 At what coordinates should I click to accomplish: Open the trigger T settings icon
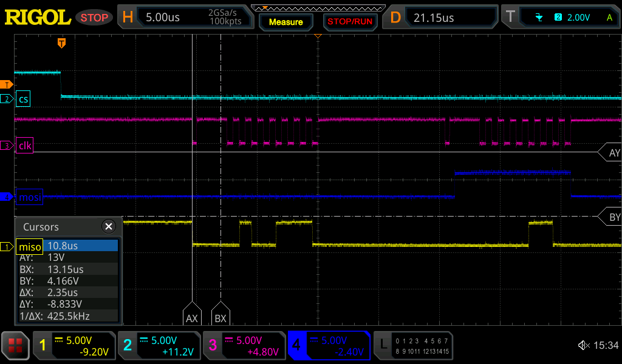click(510, 17)
